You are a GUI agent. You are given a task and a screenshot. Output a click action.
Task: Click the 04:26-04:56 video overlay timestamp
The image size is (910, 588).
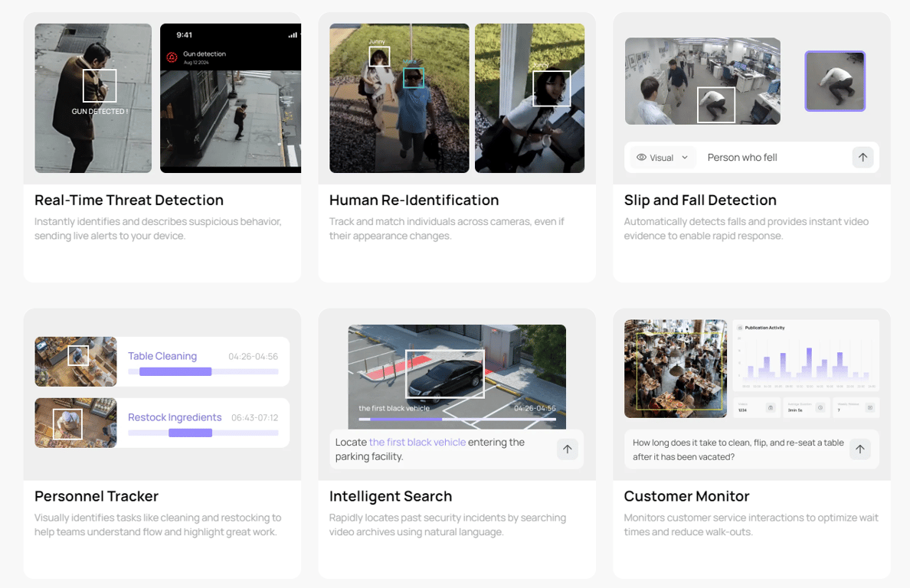[x=535, y=408]
